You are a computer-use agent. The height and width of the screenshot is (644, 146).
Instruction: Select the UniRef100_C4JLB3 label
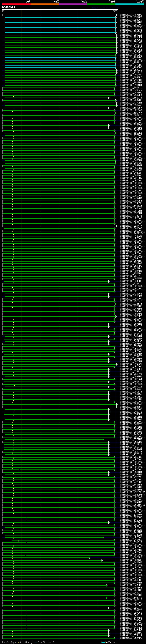coord(131,281)
